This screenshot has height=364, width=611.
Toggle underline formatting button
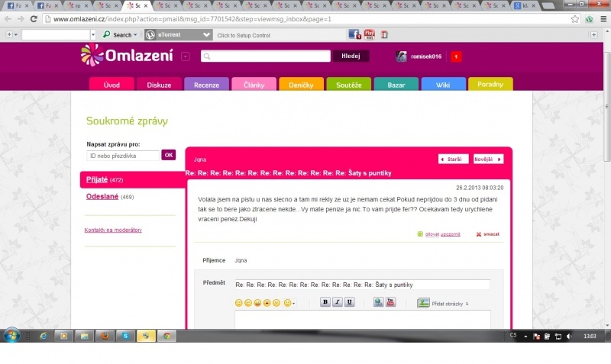click(350, 302)
